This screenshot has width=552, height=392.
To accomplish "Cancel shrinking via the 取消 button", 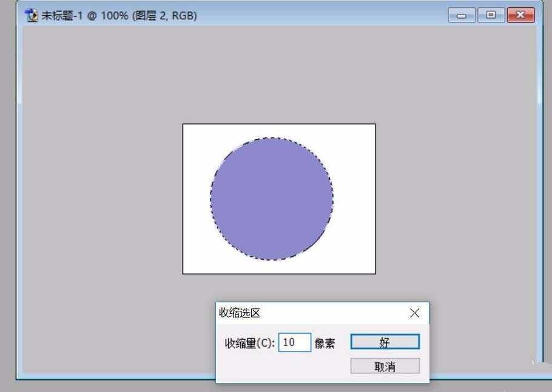I will [x=385, y=365].
